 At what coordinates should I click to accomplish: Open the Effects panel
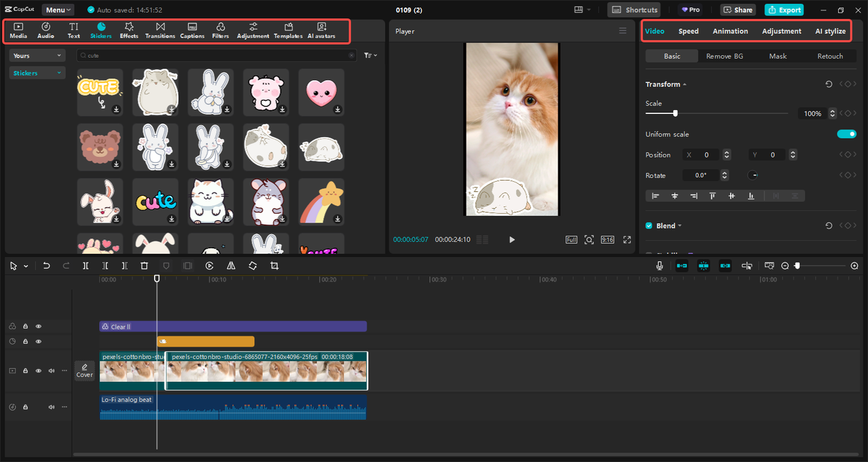(x=129, y=31)
